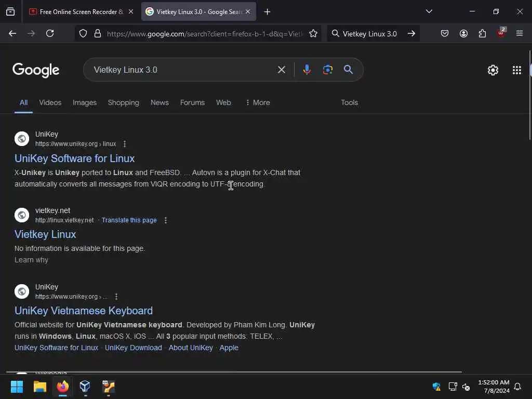Viewport: 532px width, 399px height.
Task: Open new browser tab
Action: coord(267,12)
